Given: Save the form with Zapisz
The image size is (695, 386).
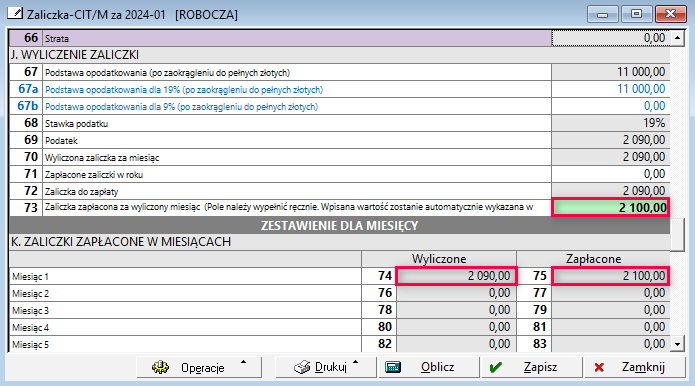Looking at the screenshot, I should (x=532, y=367).
